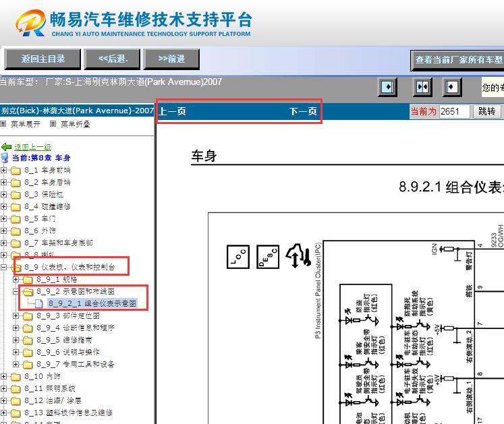The image size is (504, 424).
Task: Open 8_9_2_1 组合仪表示意图 item
Action: point(92,303)
